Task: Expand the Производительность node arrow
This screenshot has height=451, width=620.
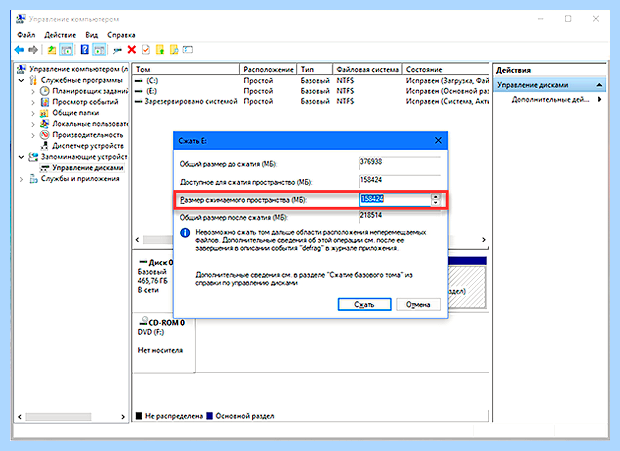Action: [33, 135]
